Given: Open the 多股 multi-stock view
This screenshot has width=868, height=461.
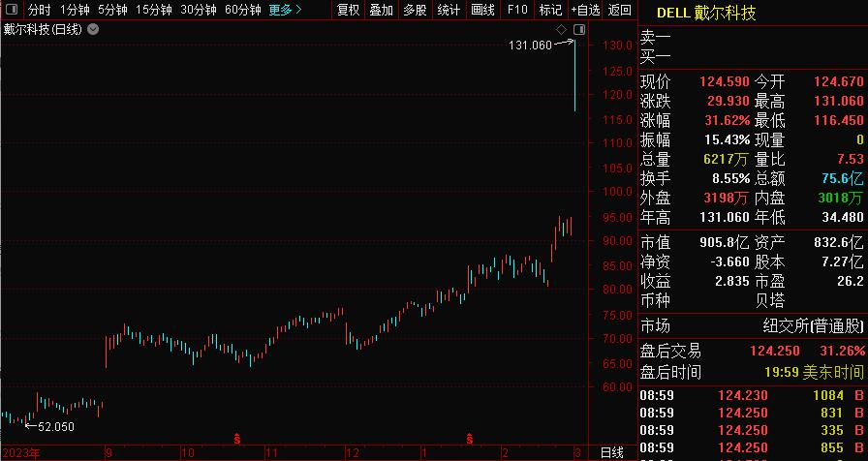Looking at the screenshot, I should [415, 10].
